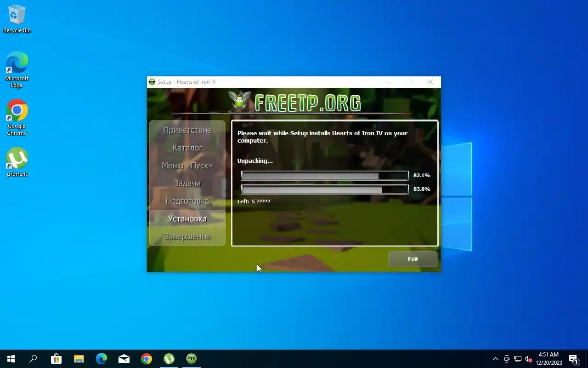Select the Приветствие step
The image size is (588, 368).
click(x=187, y=130)
